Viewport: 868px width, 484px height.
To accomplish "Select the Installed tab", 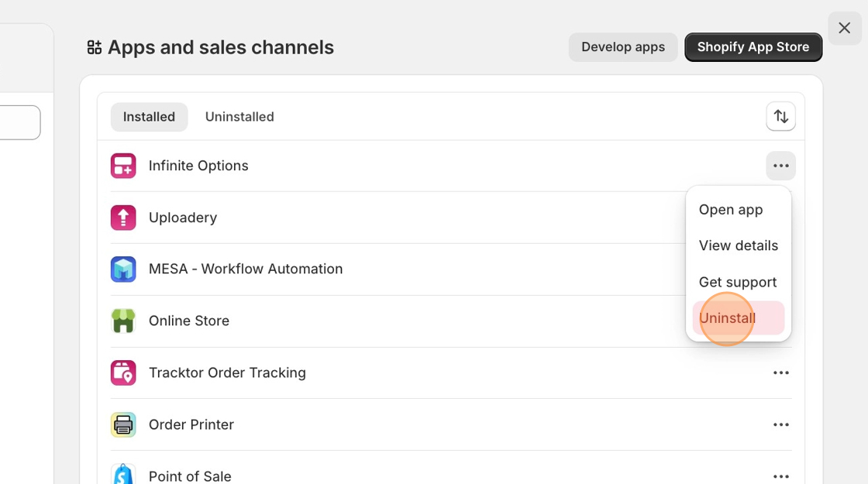I will (x=149, y=117).
